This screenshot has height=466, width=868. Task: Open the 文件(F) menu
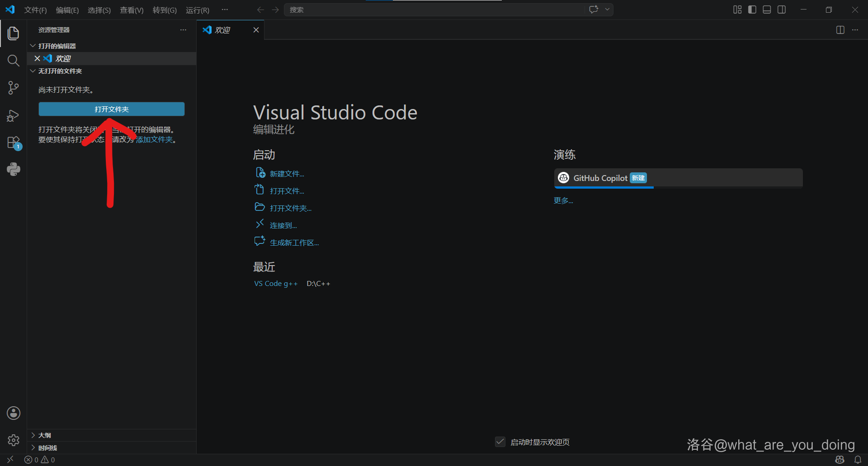36,10
